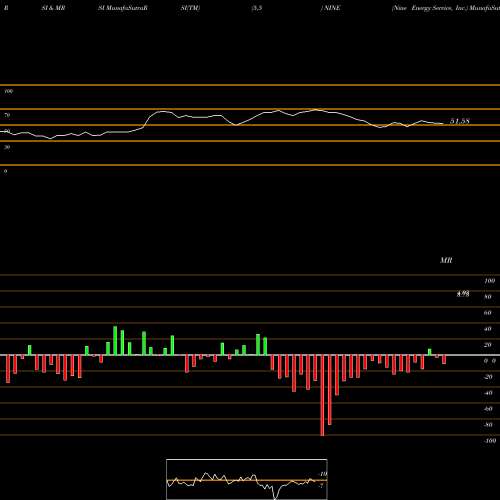Click the MR axis label "60"
The height and width of the screenshot is (500, 500).
click(x=488, y=313)
